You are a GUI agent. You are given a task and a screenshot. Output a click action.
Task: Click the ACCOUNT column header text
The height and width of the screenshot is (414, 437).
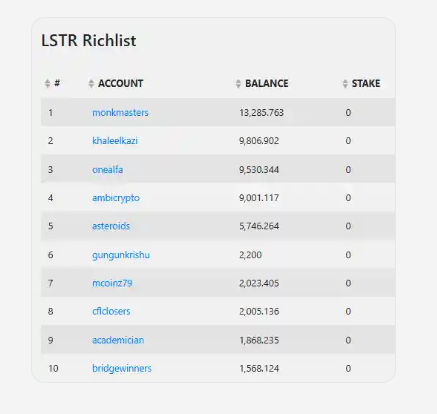pos(121,83)
